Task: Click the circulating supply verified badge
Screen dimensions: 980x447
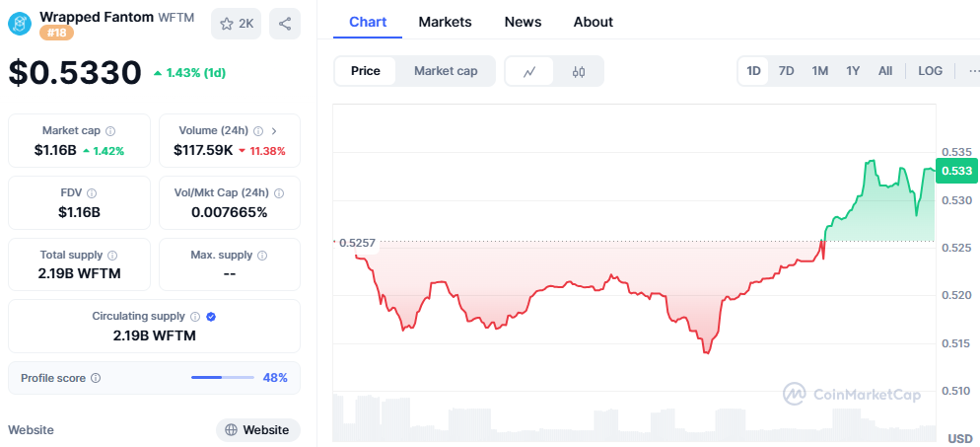Action: pos(211,317)
